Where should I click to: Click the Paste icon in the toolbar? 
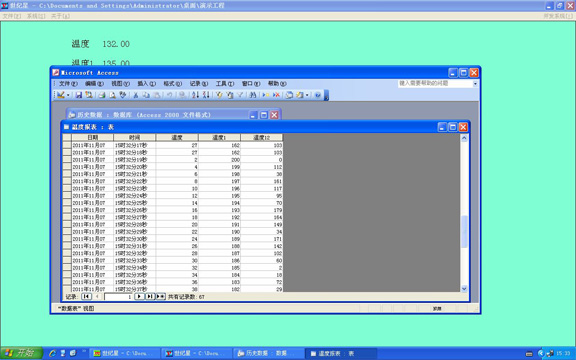click(156, 95)
